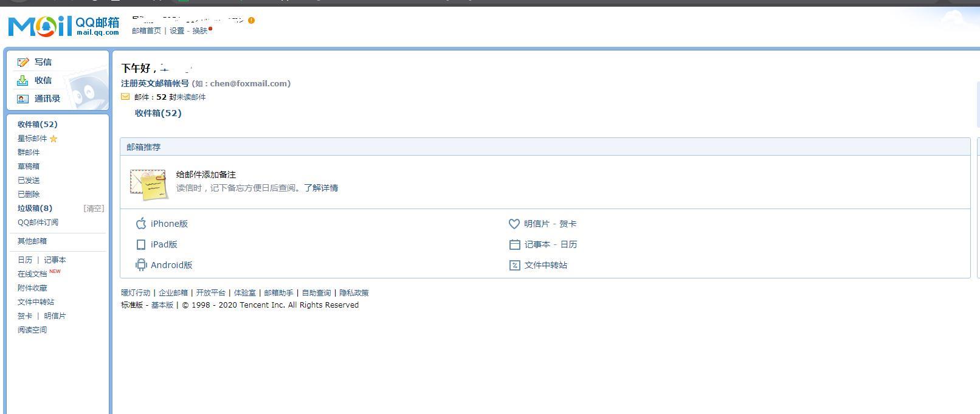The height and width of the screenshot is (414, 980).
Task: Click the tablet icon for iPad版
Action: (x=141, y=244)
